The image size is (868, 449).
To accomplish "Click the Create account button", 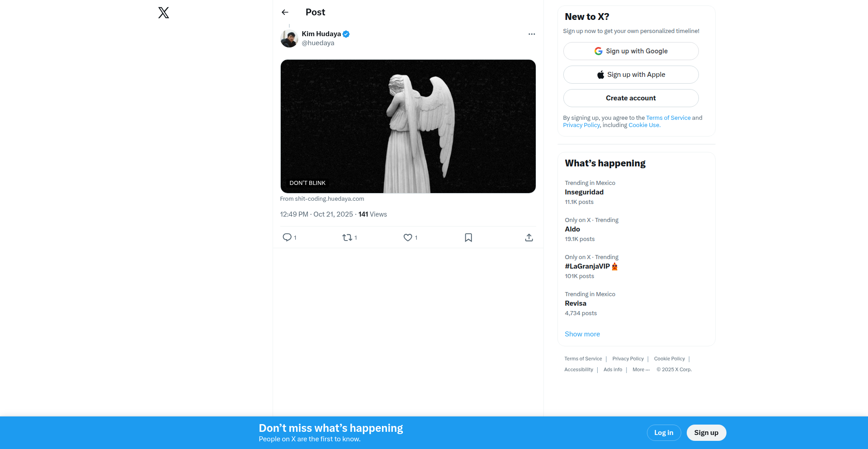I will (631, 98).
